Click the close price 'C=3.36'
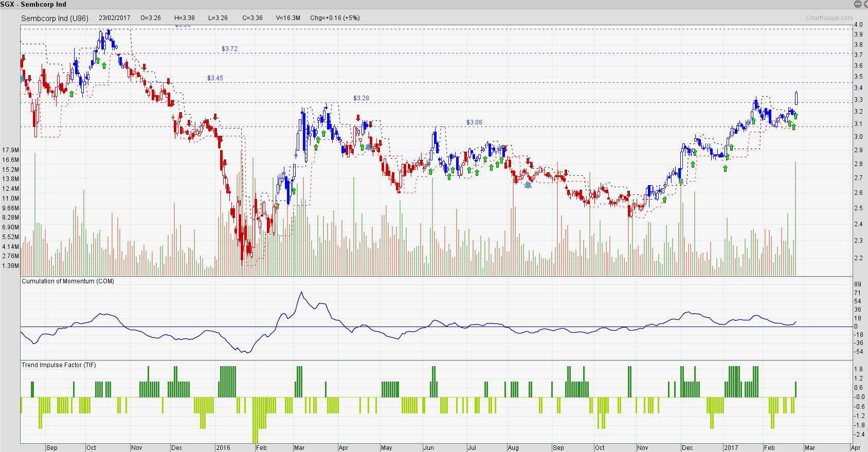This screenshot has height=452, width=868. pyautogui.click(x=252, y=17)
